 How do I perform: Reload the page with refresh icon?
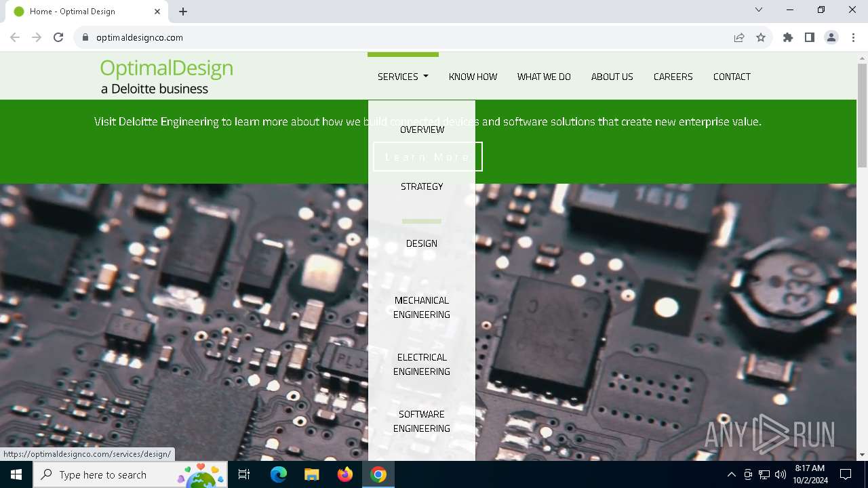[x=58, y=37]
